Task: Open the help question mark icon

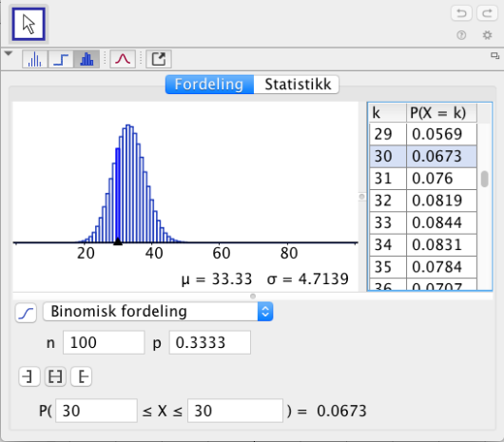Action: pyautogui.click(x=461, y=35)
